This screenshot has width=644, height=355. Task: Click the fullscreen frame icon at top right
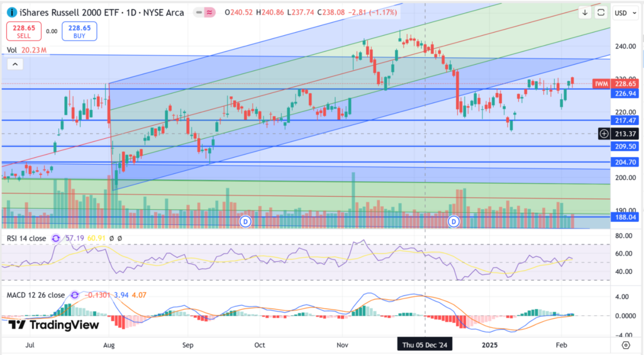601,13
